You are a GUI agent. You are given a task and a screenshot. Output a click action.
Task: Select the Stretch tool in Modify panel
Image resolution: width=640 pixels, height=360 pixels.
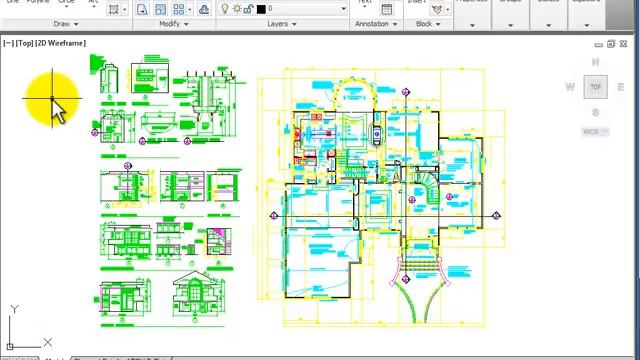(x=142, y=9)
